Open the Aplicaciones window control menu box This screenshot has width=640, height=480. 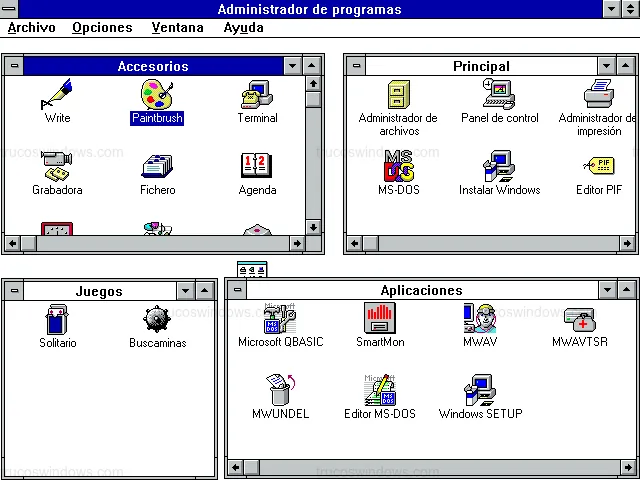(236, 291)
